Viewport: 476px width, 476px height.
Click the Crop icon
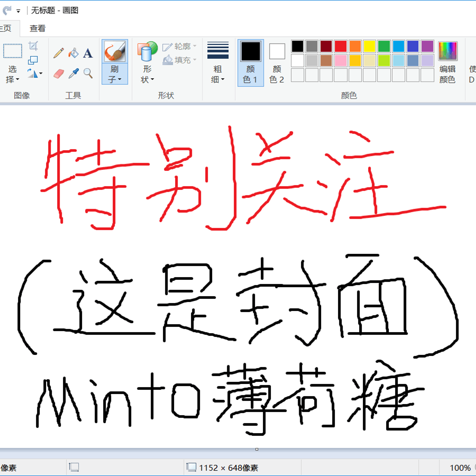click(x=33, y=46)
